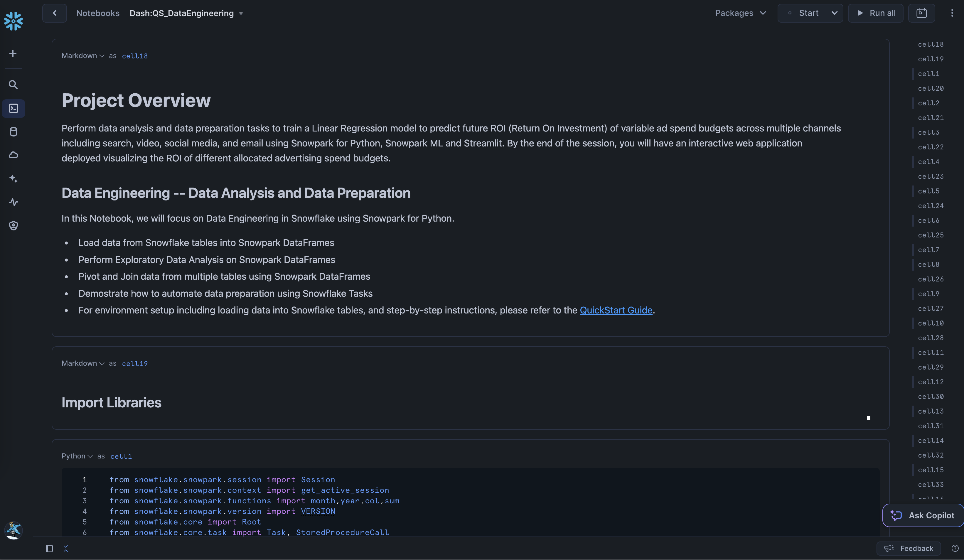Click the "Import Libraries" heading
Screen dimensions: 964x560
click(x=111, y=402)
